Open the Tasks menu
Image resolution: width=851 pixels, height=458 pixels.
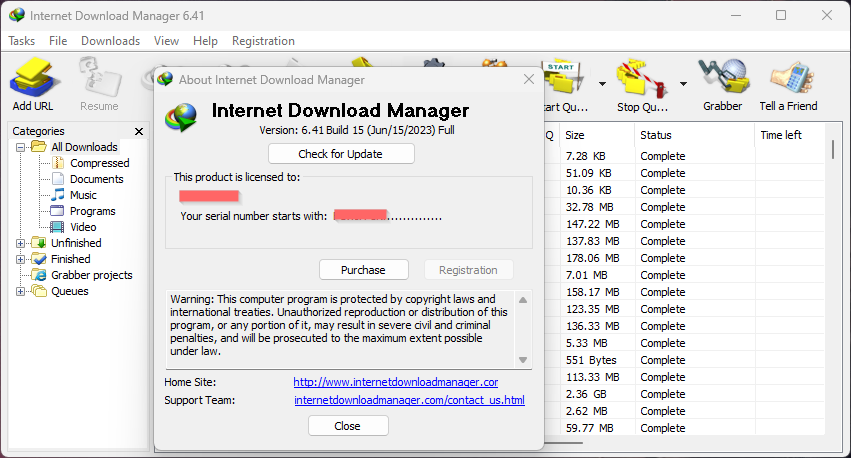22,41
